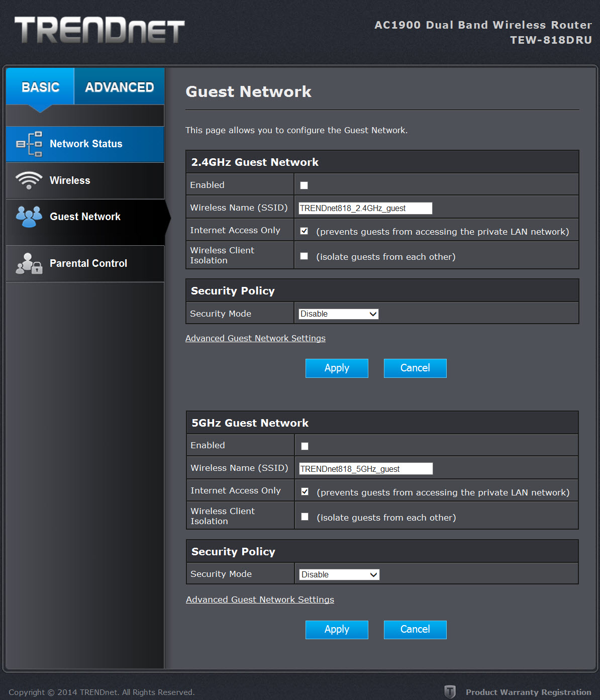Image resolution: width=600 pixels, height=700 pixels.
Task: Click the "TEW-818DRU" model text
Action: pos(551,40)
